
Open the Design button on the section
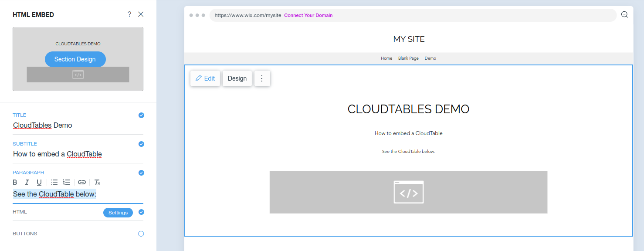237,78
